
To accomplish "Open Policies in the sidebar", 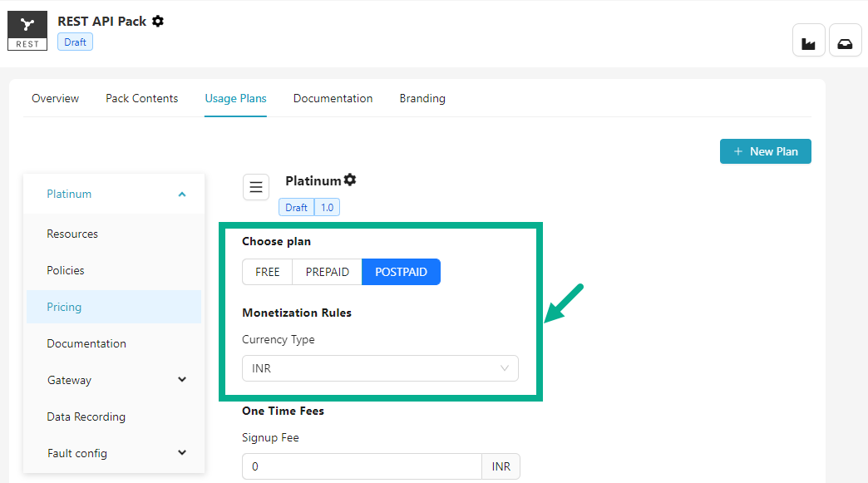I will (66, 270).
